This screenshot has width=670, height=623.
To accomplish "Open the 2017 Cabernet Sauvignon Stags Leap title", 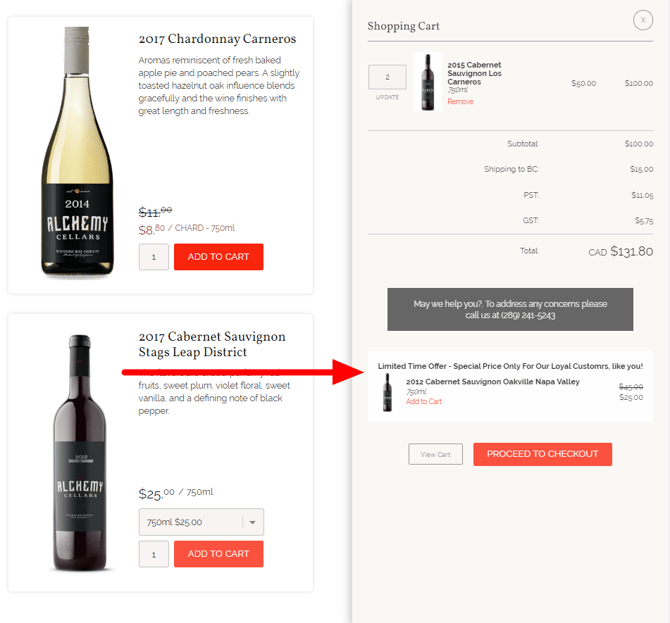I will [x=212, y=344].
